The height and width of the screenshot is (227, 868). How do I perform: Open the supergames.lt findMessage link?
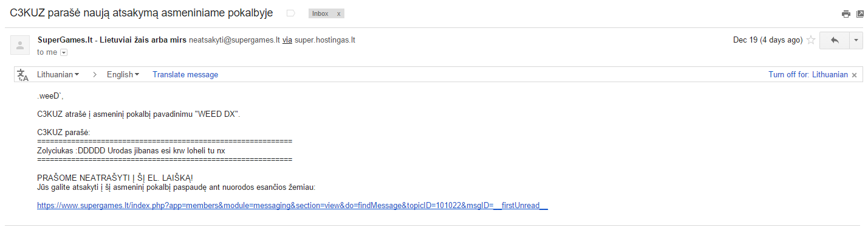pos(292,206)
